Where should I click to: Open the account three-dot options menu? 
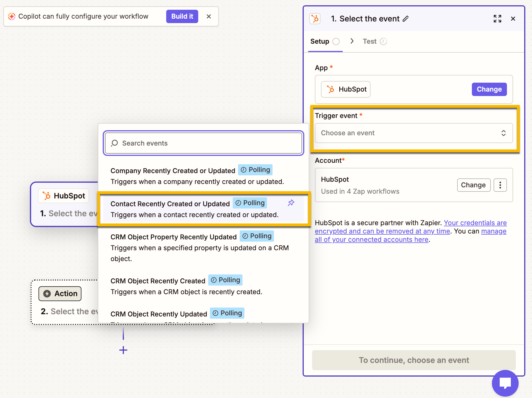(x=500, y=185)
